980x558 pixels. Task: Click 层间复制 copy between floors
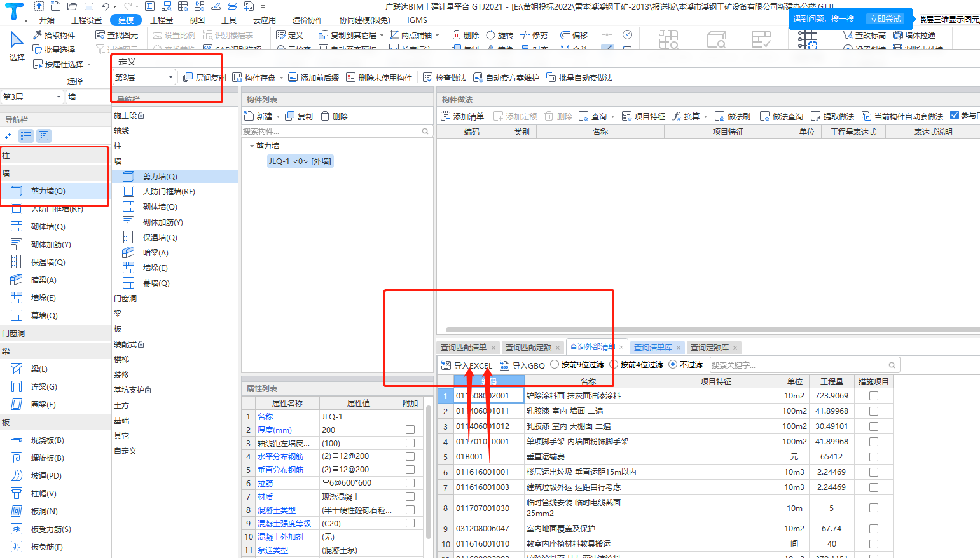tap(204, 78)
